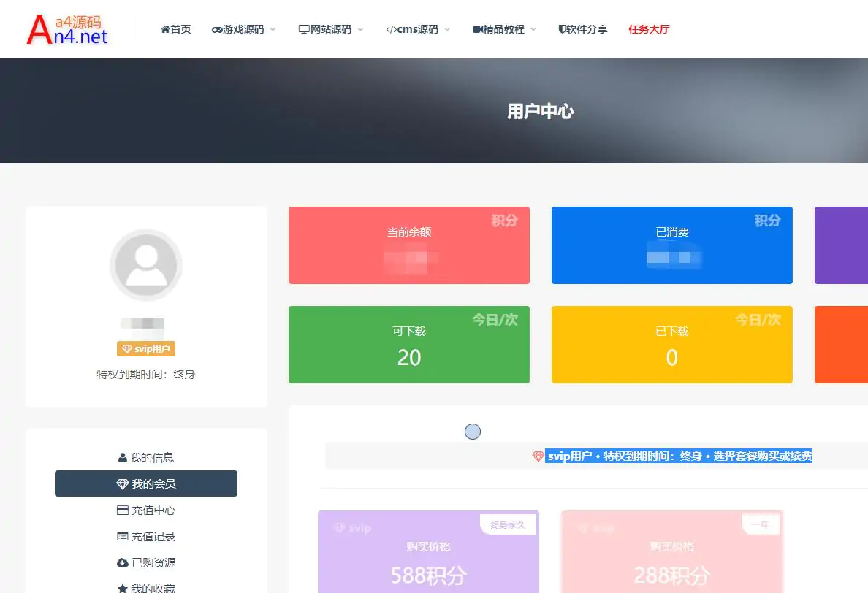
Task: Click the gamepad icon beside 游戏源码
Action: point(217,30)
